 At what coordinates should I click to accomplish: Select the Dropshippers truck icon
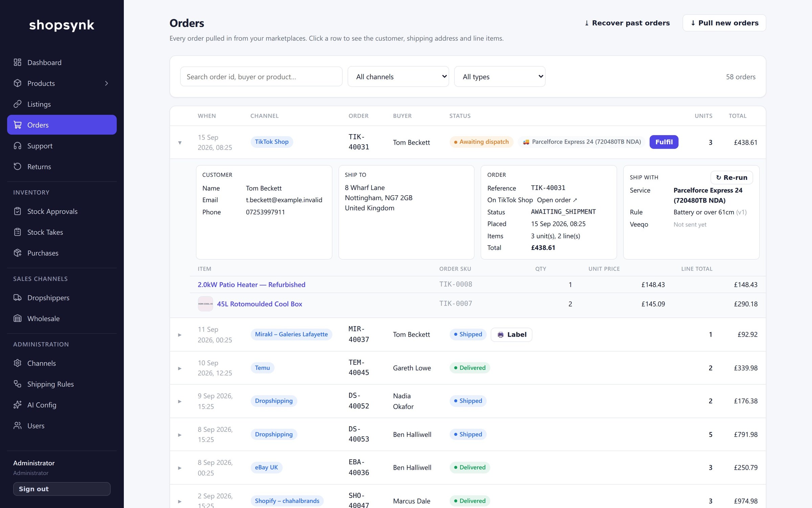[x=18, y=297]
